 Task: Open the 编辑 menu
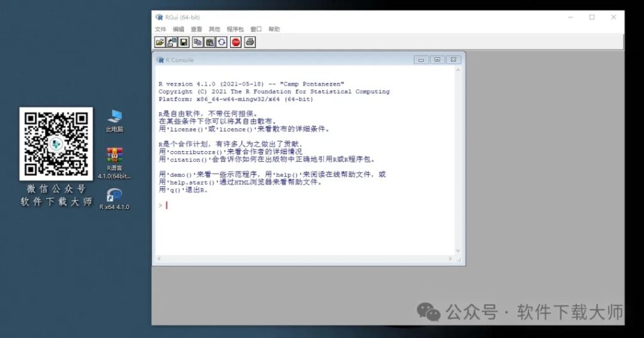[178, 29]
